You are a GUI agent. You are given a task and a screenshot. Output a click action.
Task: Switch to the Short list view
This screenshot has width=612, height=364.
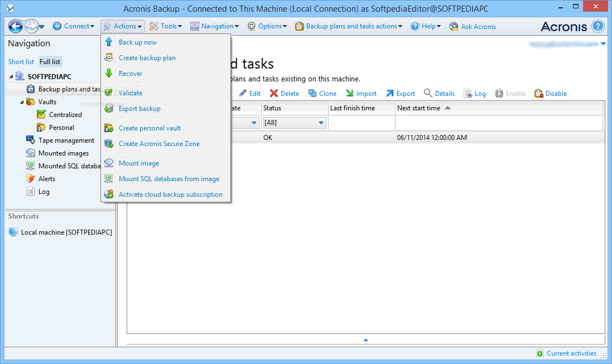coord(21,62)
